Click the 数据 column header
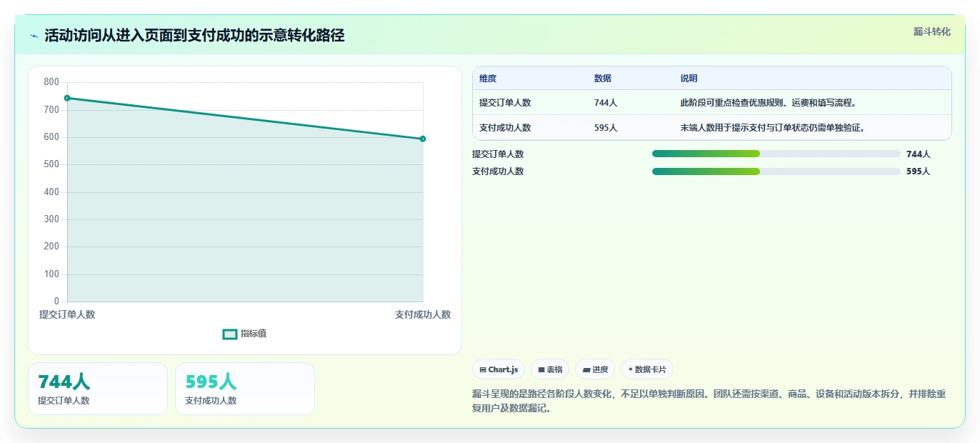The image size is (980, 443). click(603, 79)
